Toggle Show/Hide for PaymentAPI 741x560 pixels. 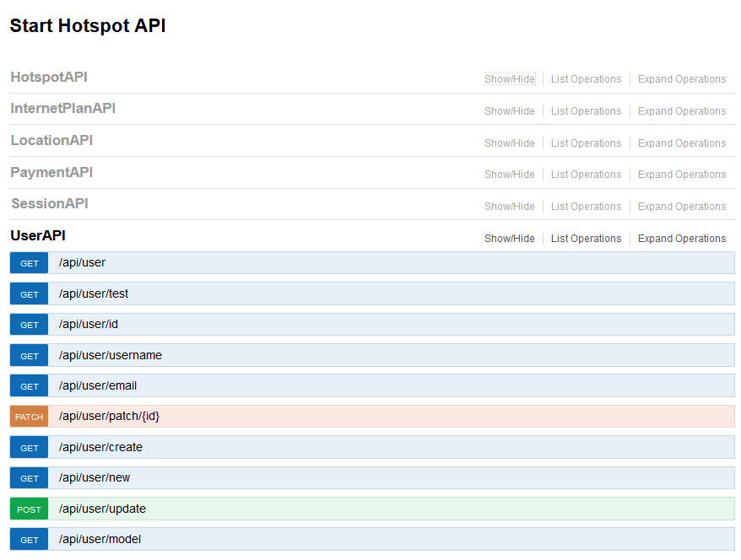[509, 175]
